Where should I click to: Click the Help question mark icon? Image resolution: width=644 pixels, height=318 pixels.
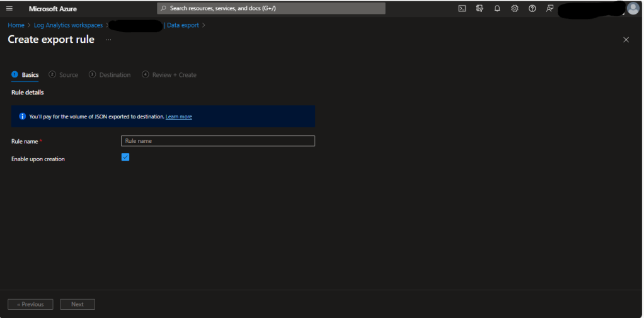pos(532,9)
